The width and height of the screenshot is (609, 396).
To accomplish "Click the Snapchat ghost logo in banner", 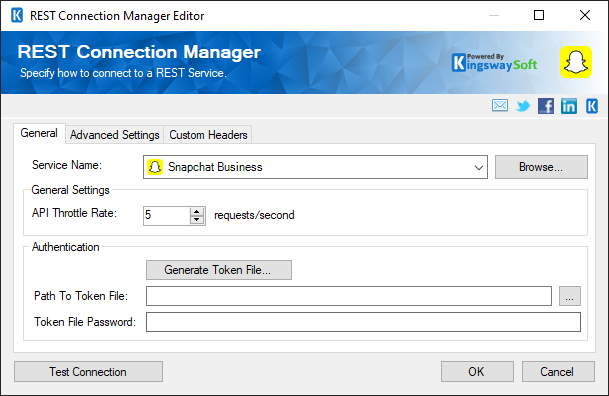I will click(576, 62).
